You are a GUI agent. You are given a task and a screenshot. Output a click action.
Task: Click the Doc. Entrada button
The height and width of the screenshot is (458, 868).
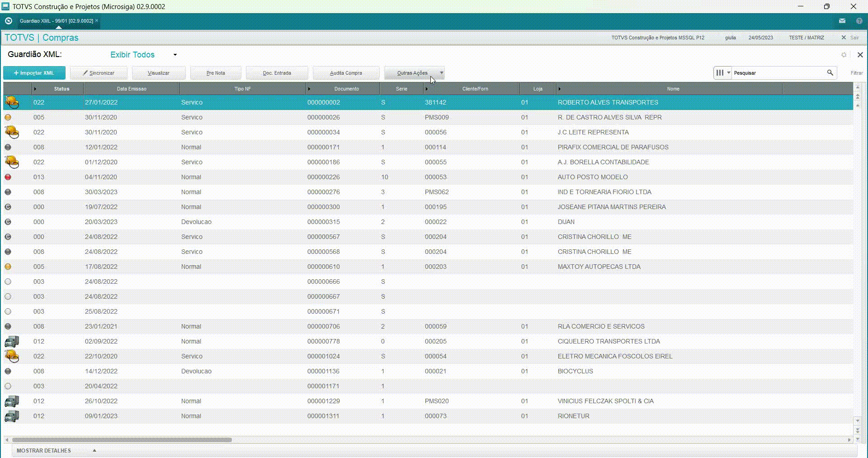coord(277,73)
